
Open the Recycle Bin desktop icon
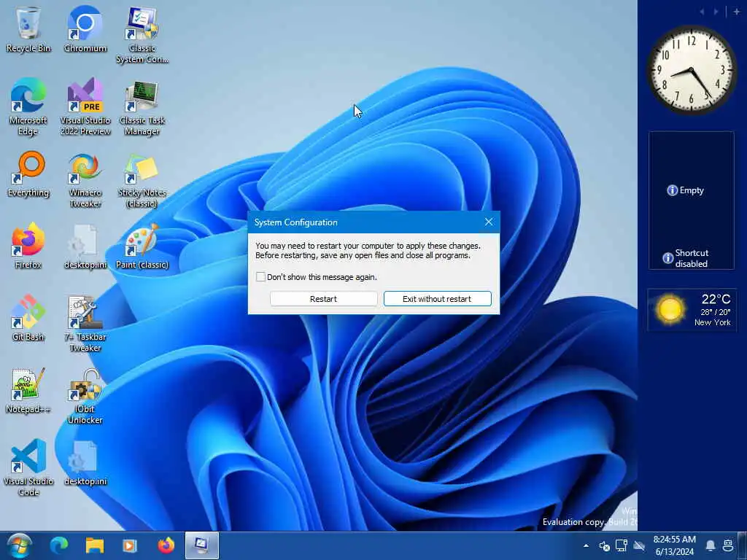pos(28,29)
